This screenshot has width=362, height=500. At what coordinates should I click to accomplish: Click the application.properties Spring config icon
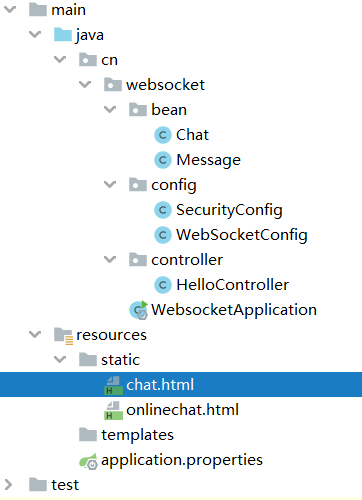point(88,461)
